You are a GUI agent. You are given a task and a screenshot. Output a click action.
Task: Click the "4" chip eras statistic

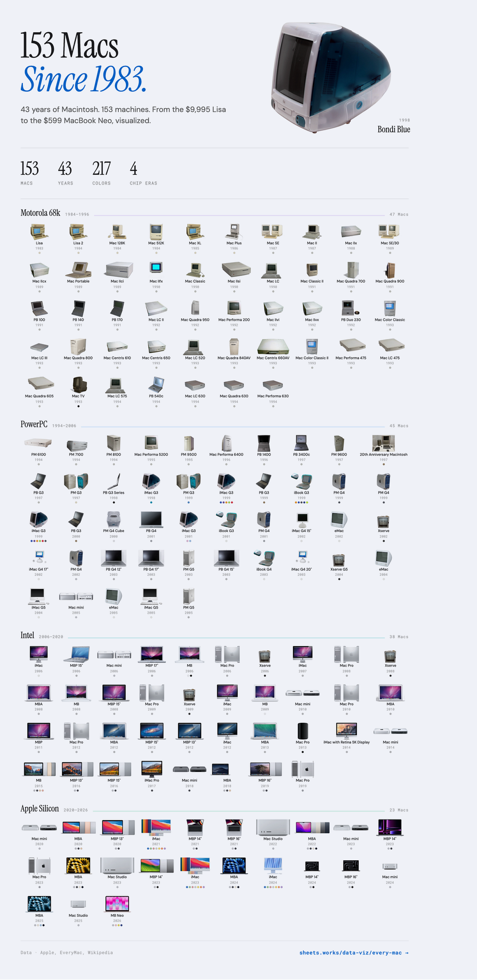click(x=133, y=169)
